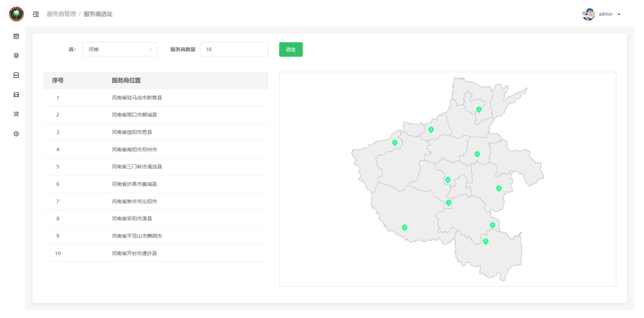Open the settings gear sidebar icon

pos(16,134)
